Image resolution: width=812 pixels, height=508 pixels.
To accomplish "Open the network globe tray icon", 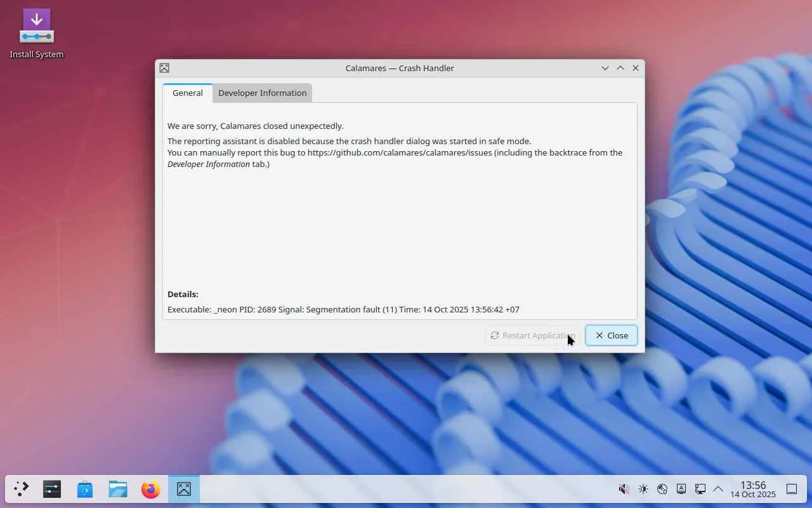I will (x=662, y=489).
